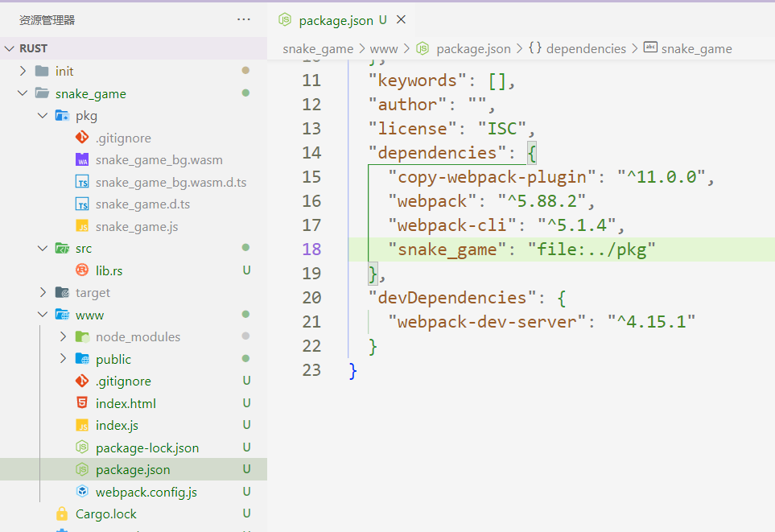Click the lock icon beside Cargo.lock
775x532 pixels.
[x=62, y=514]
